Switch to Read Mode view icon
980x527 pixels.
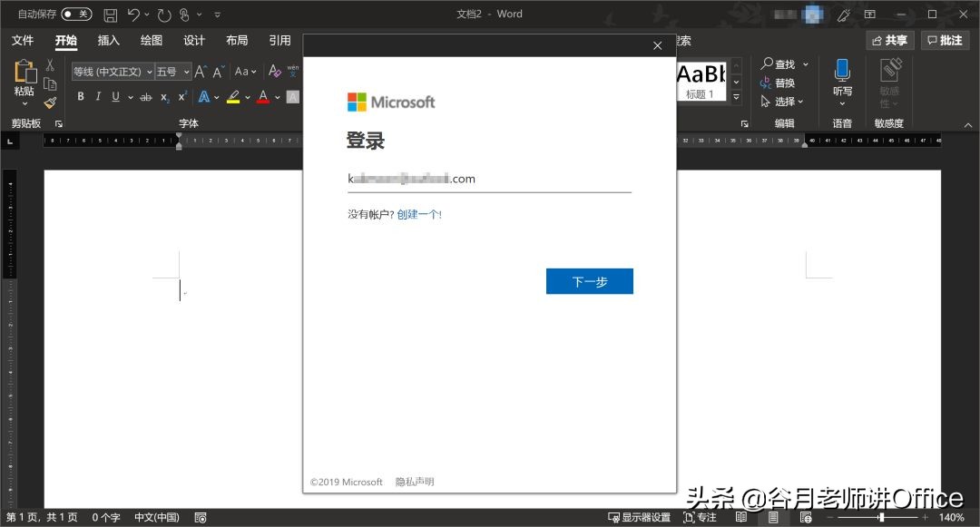click(741, 518)
